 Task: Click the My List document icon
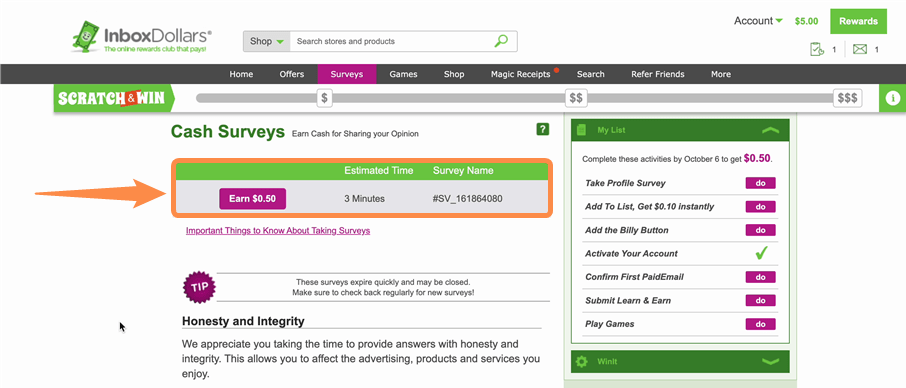[x=582, y=130]
